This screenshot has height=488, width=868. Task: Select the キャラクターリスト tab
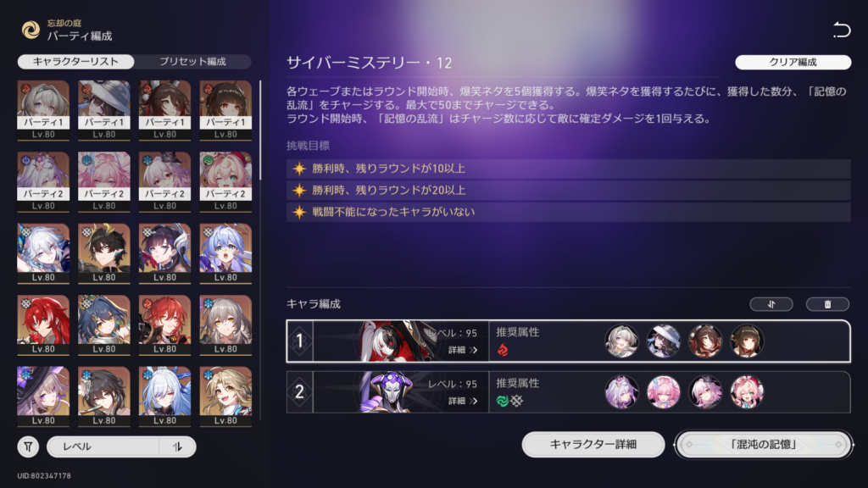(75, 61)
